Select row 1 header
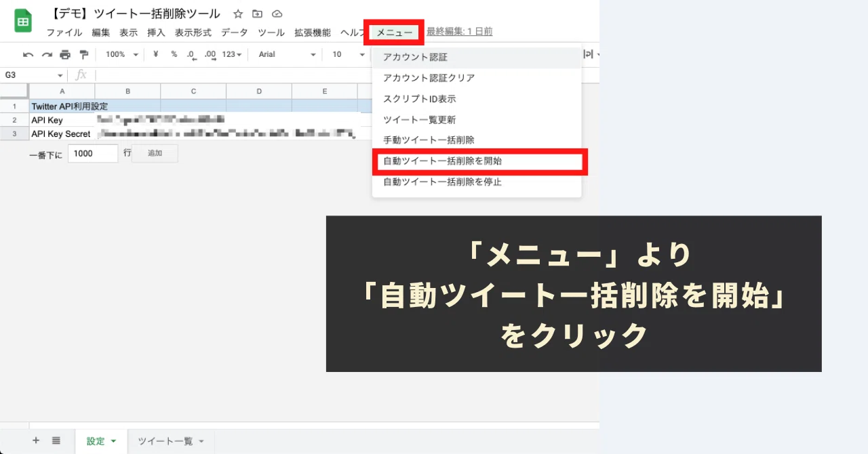This screenshot has width=868, height=454. [14, 106]
